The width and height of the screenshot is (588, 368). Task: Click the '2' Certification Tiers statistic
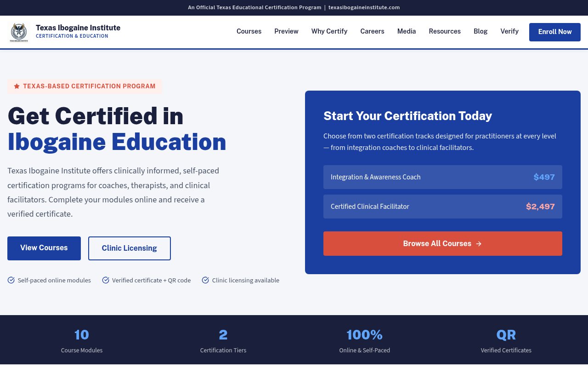click(x=223, y=334)
